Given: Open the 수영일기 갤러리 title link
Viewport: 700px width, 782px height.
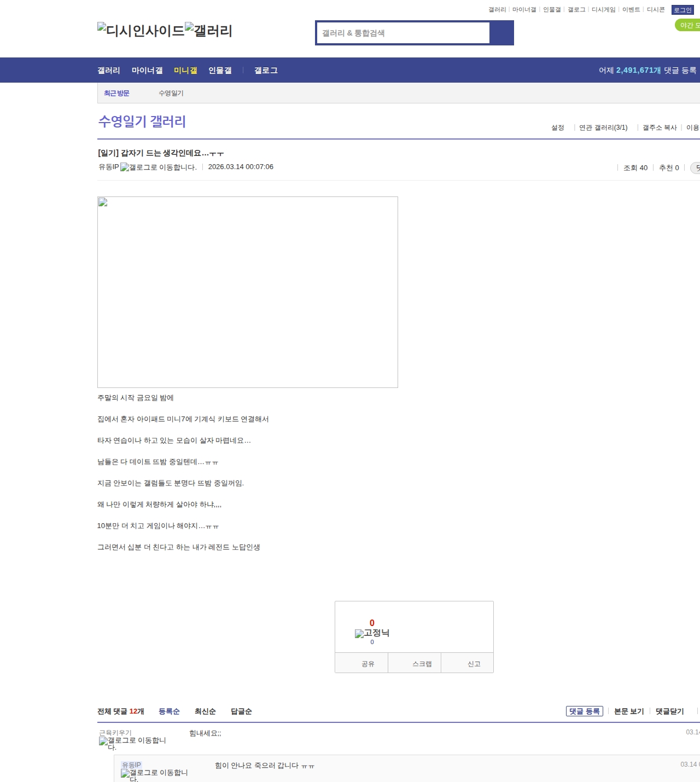Looking at the screenshot, I should (x=142, y=121).
